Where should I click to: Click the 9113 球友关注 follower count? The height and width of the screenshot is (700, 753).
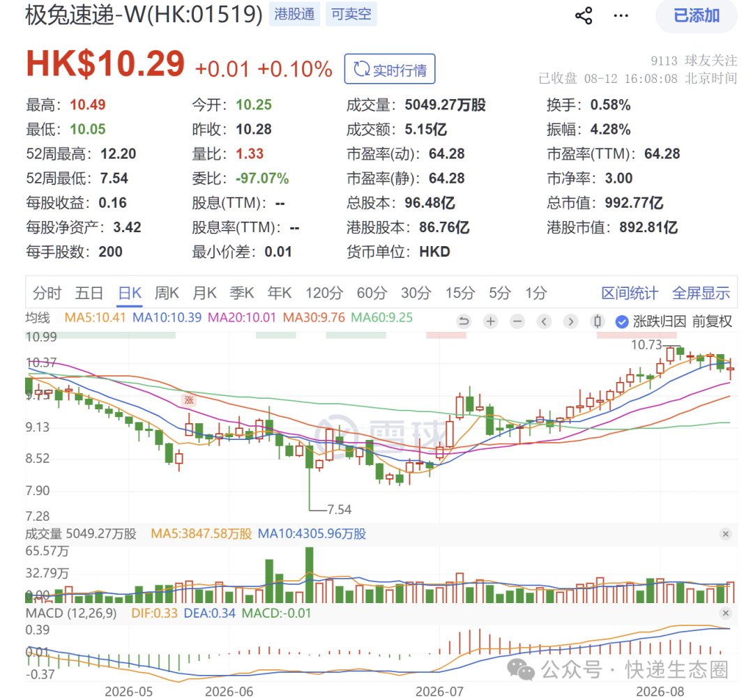[x=694, y=61]
